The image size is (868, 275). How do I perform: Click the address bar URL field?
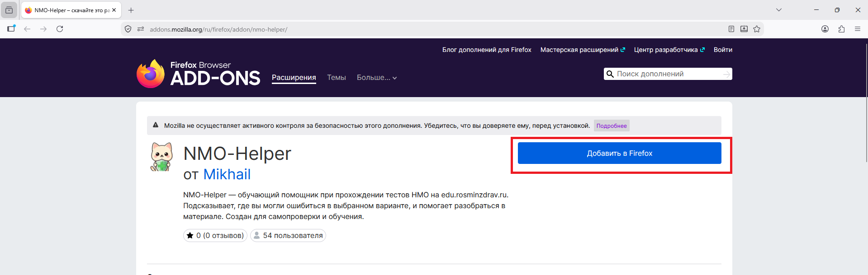point(434,29)
